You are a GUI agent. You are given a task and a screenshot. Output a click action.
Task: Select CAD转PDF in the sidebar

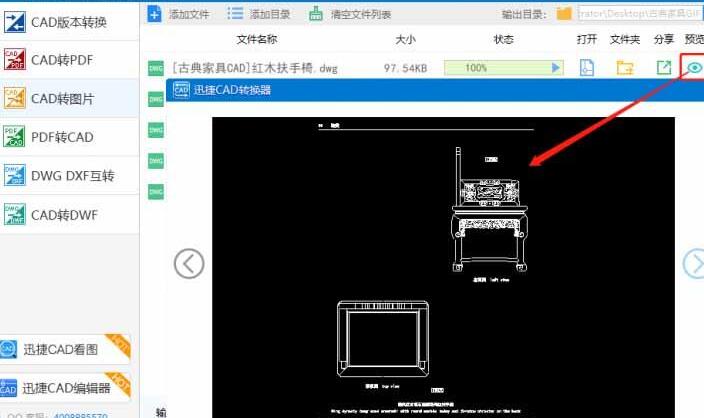click(x=69, y=60)
